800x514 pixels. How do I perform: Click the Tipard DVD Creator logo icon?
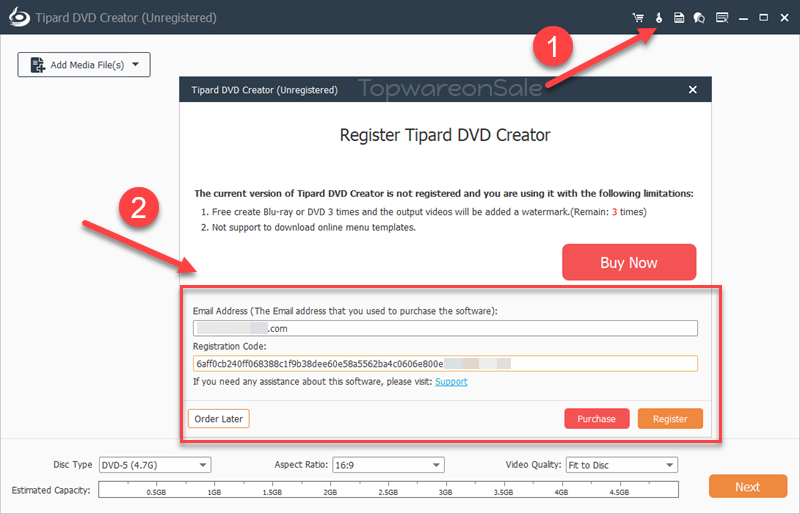click(x=19, y=17)
